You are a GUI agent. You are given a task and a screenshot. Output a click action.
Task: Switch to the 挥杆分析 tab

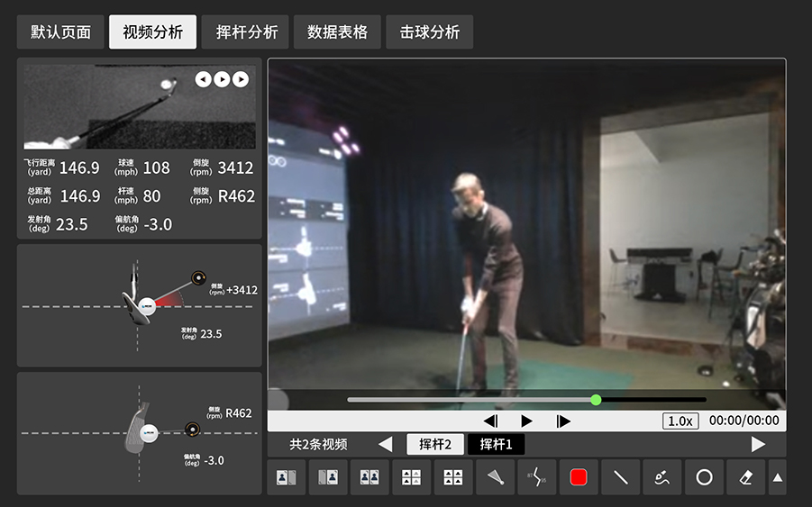pos(245,32)
